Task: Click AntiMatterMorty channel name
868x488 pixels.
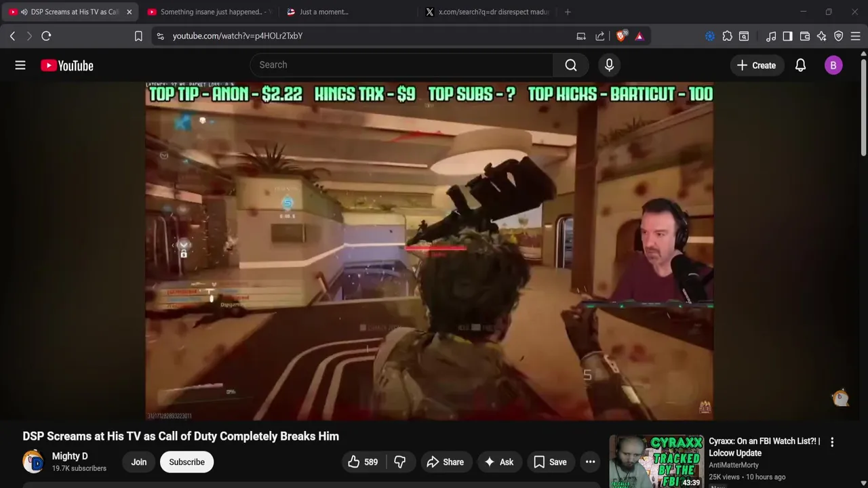Action: [x=734, y=465]
